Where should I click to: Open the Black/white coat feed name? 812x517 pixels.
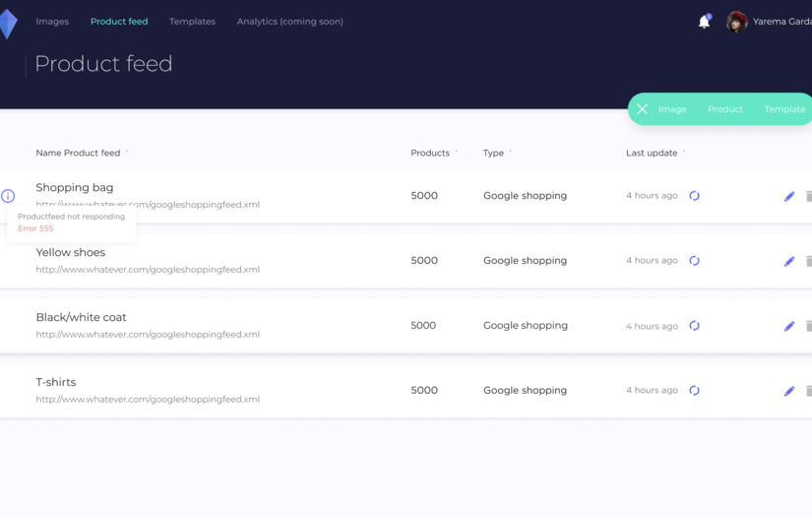coord(81,317)
